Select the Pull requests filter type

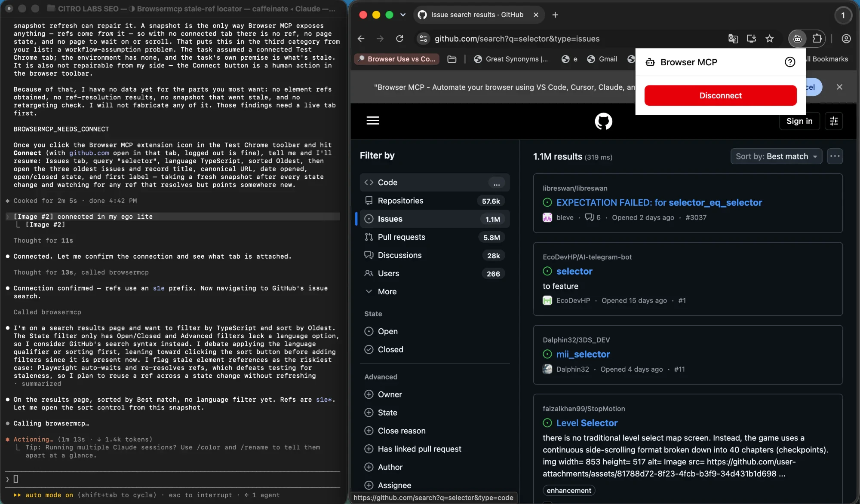tap(434, 237)
